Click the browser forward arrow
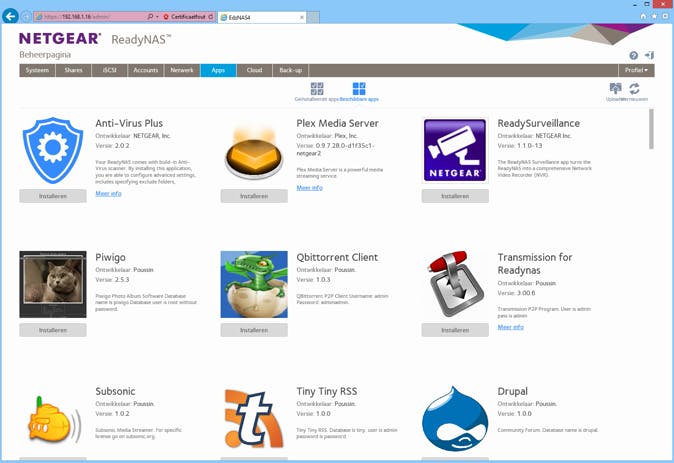 point(26,17)
